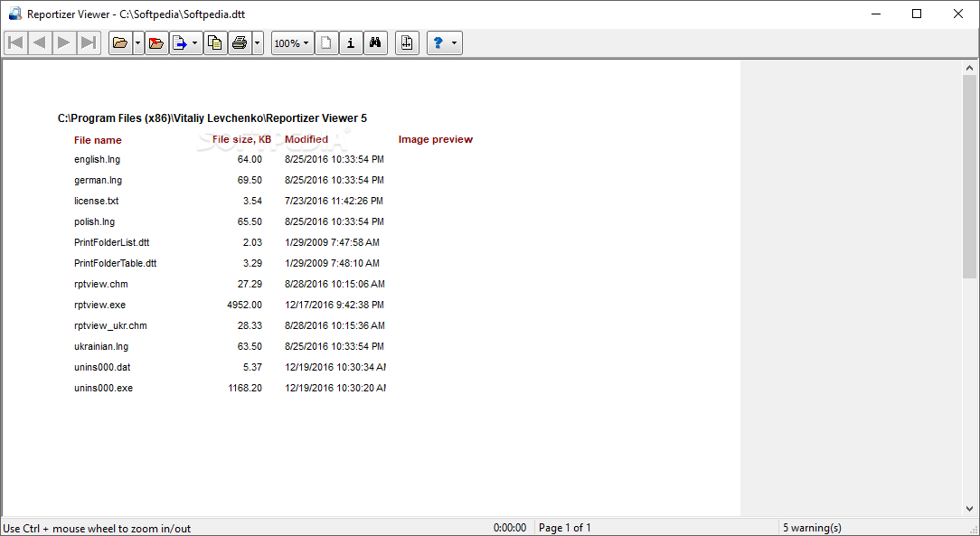Click the 1168.20 file size value
Screen dimensions: 980x536
click(x=245, y=388)
